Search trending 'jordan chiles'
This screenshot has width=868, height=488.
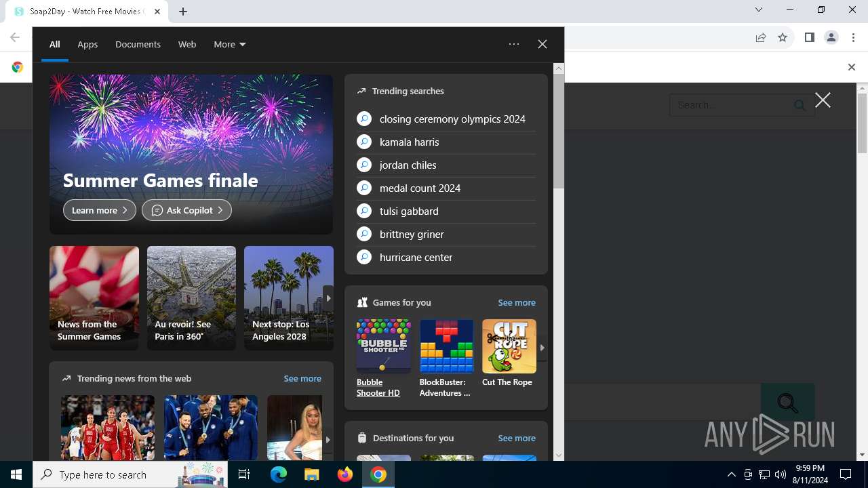pos(446,165)
